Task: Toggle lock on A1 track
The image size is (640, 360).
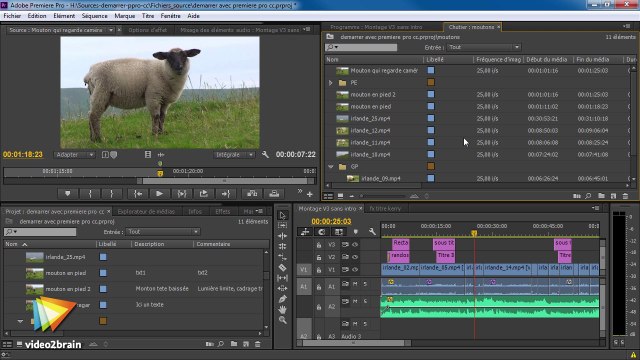Action: (x=319, y=287)
